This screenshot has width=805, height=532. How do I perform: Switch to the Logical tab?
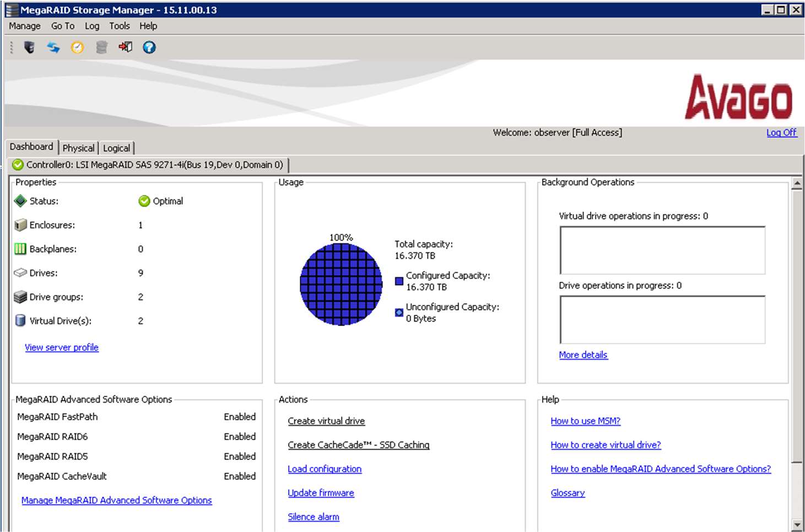point(116,148)
